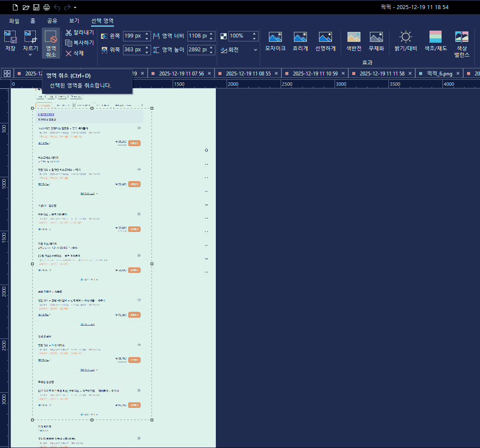Viewport: 480px width, 448px height.
Task: Switch to the 홈 ribbon tab
Action: click(33, 21)
